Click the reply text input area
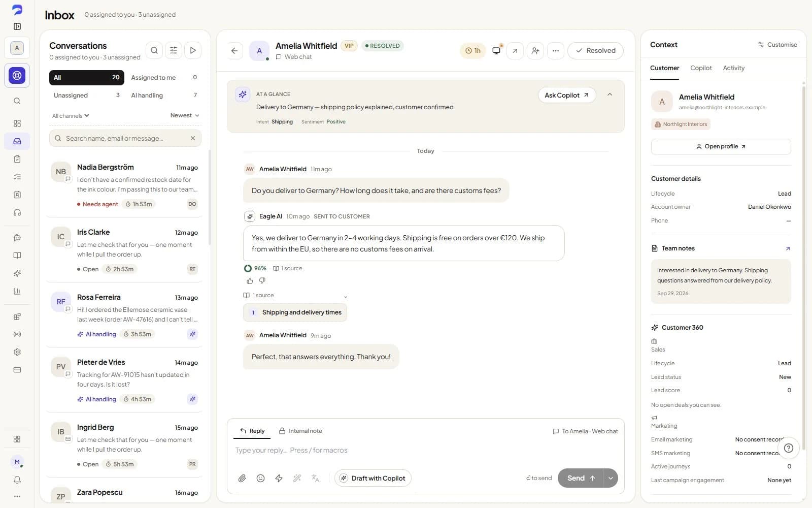 point(425,450)
